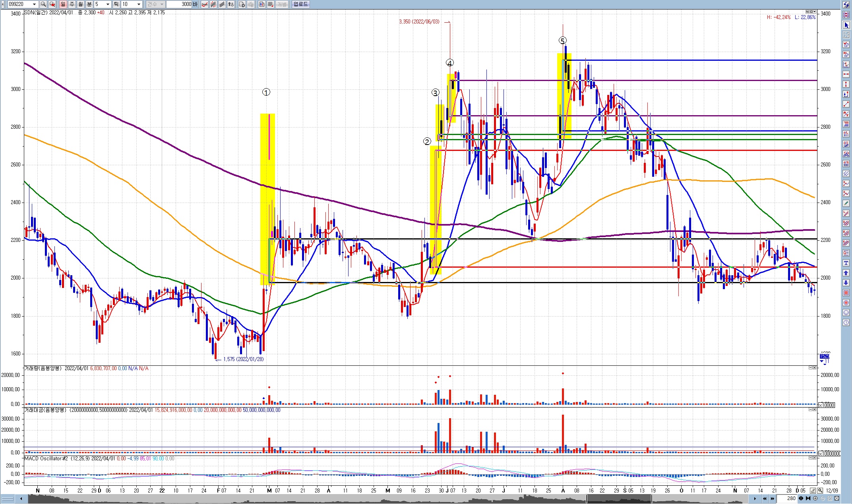Expand the minute interval dropdown showing 5

pos(108,4)
